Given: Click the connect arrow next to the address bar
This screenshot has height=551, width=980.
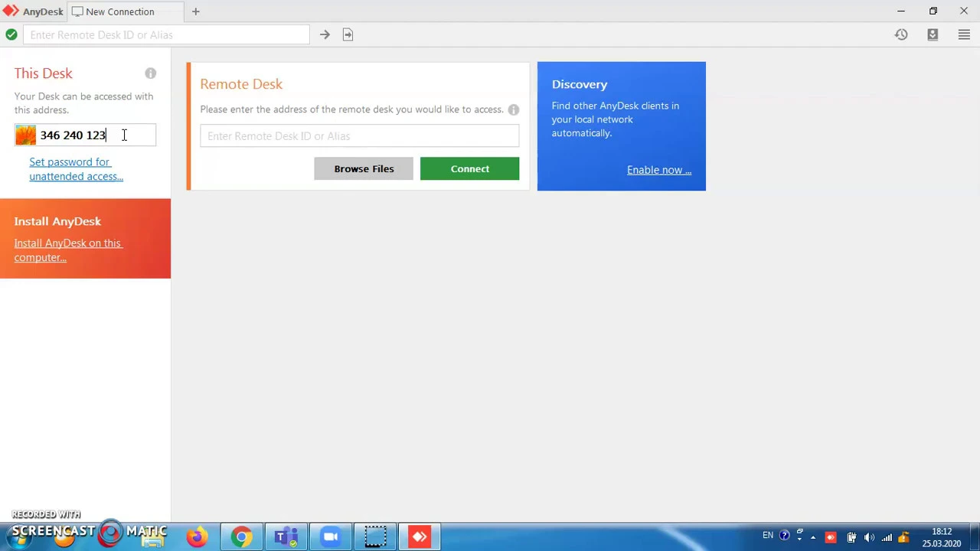Looking at the screenshot, I should (x=325, y=34).
